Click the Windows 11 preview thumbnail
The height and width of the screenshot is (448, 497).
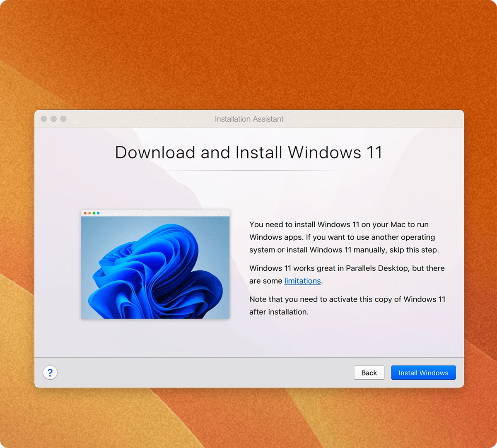point(155,264)
